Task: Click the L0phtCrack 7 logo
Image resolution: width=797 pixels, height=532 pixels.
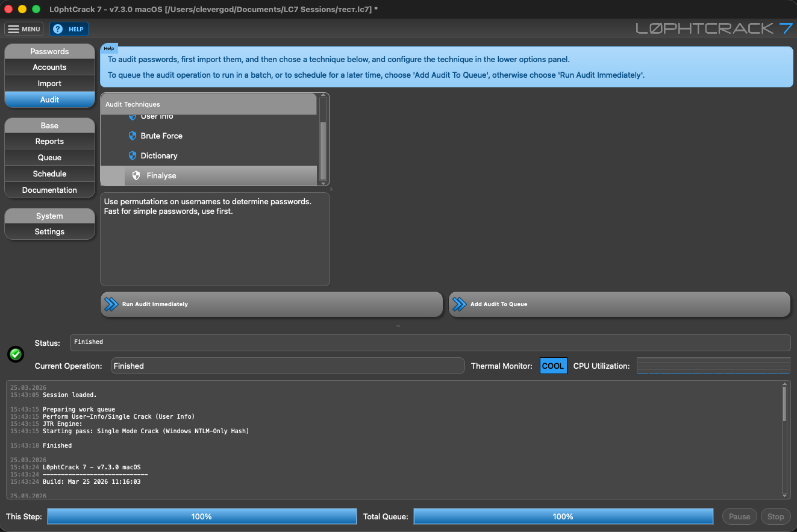Action: point(714,28)
